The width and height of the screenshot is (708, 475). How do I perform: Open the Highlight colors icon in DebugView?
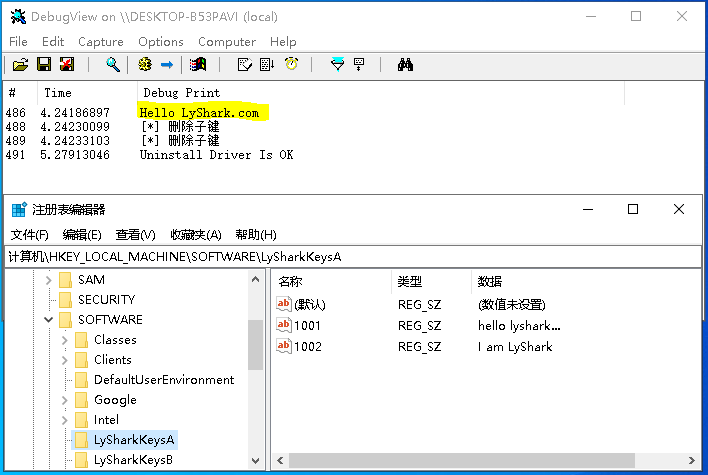click(359, 65)
